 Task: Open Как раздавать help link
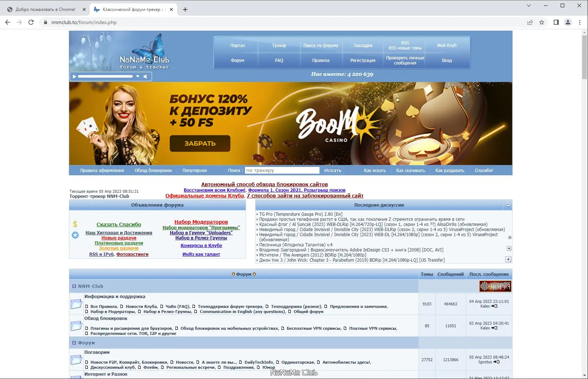tap(450, 171)
